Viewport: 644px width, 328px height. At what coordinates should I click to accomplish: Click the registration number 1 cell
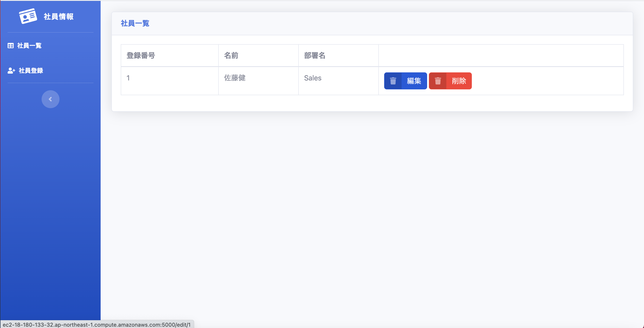point(128,78)
